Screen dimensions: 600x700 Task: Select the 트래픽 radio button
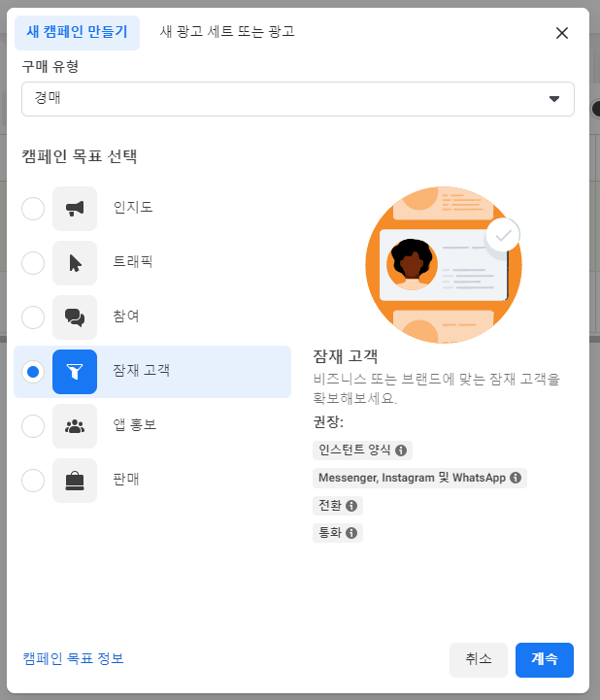pos(33,263)
